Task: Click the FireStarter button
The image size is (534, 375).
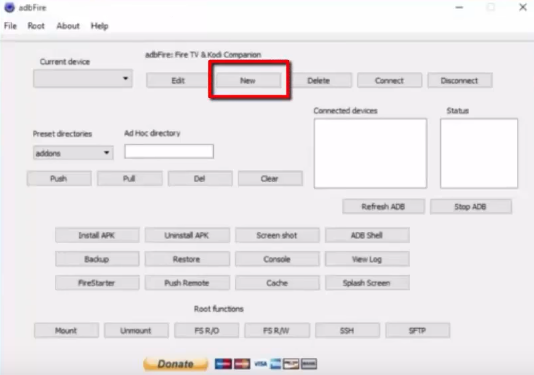Action: 97,283
